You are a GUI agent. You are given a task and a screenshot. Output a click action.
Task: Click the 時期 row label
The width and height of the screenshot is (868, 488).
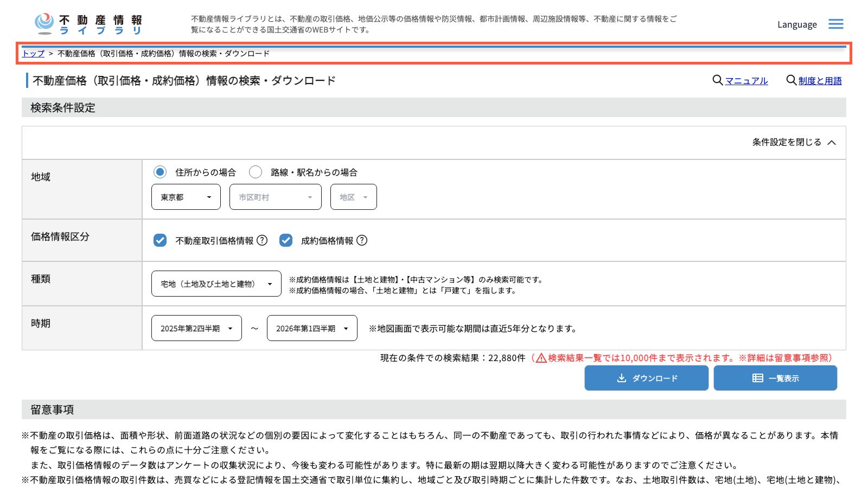click(41, 323)
